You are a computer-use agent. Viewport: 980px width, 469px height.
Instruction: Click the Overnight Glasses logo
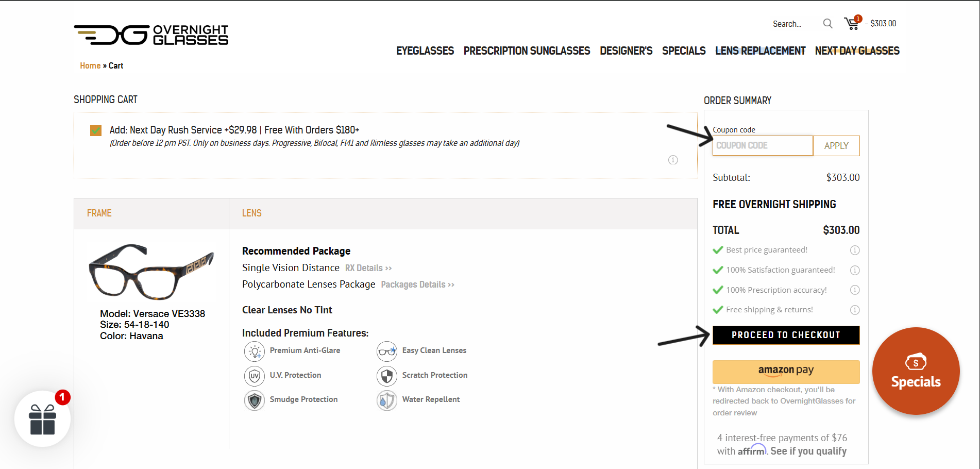pos(151,35)
